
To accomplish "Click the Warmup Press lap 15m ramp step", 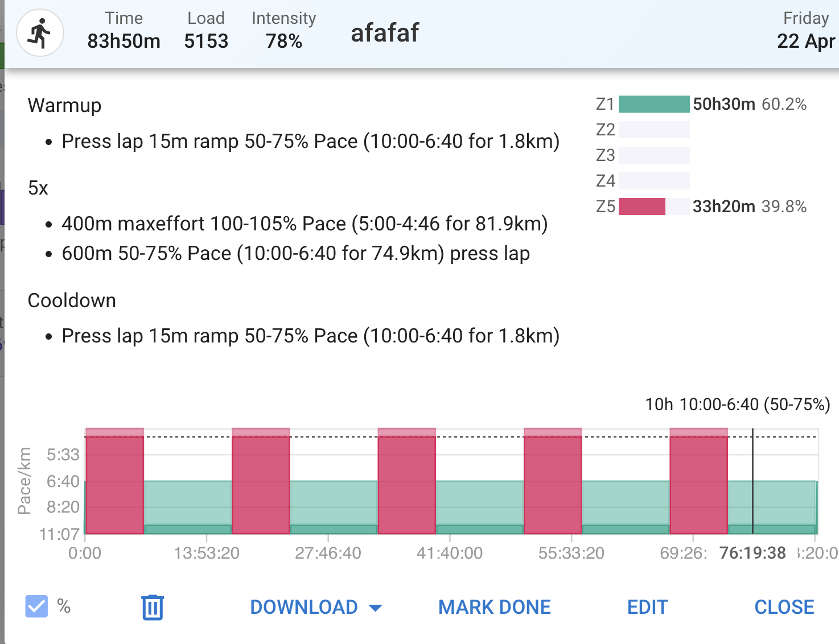I will click(310, 142).
